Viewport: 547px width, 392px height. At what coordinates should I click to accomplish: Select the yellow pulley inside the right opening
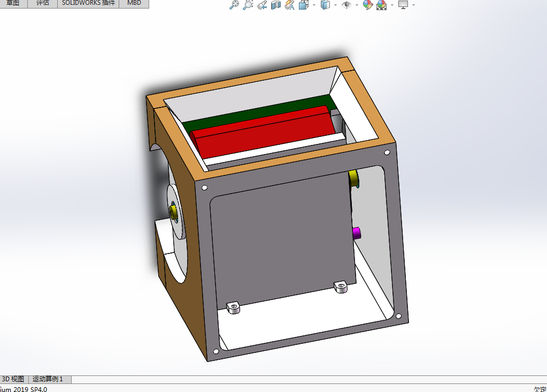tap(353, 179)
